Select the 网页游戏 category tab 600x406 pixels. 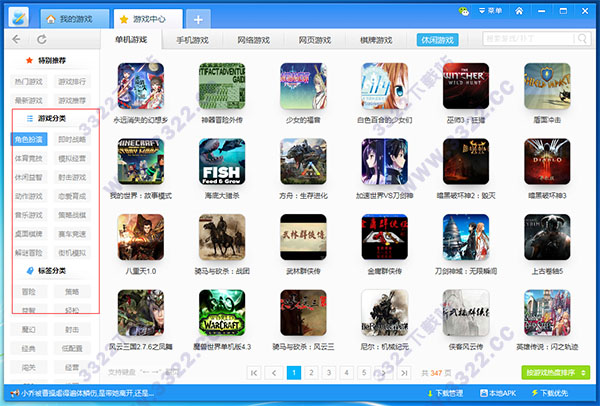pyautogui.click(x=315, y=40)
